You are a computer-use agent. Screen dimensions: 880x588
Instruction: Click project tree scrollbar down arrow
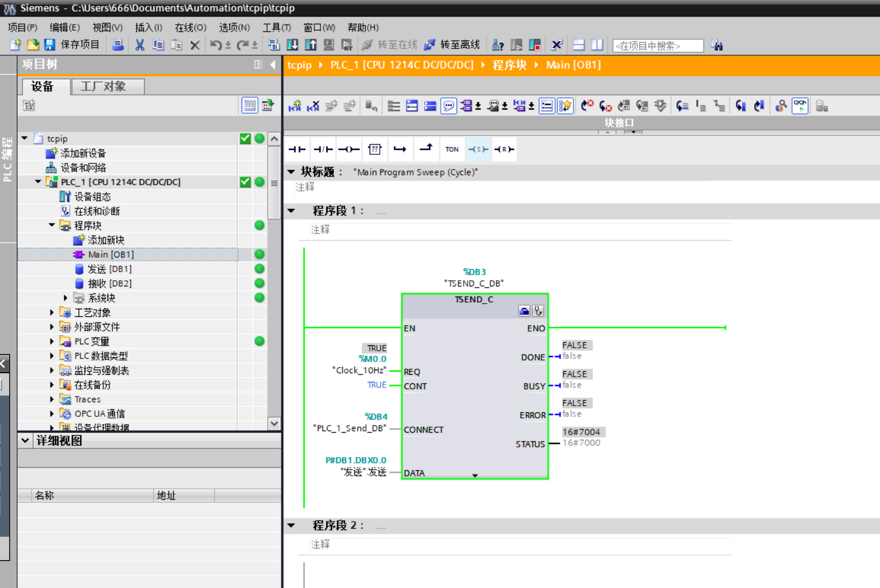pos(274,423)
